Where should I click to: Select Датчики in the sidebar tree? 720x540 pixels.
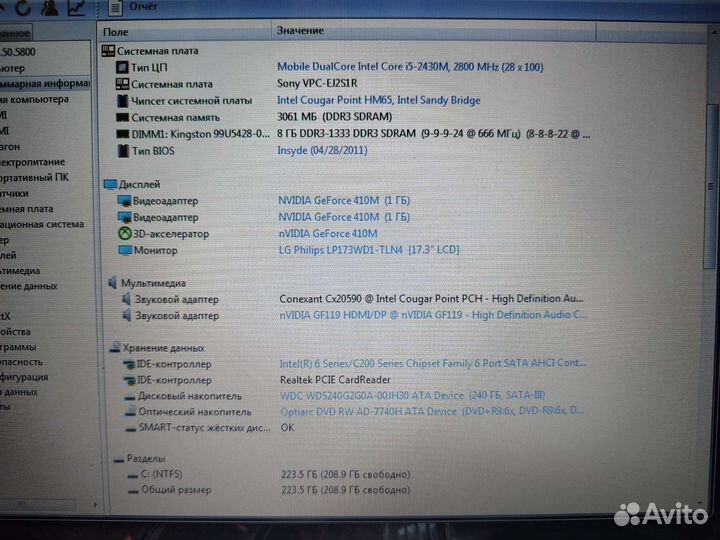tap(14, 193)
